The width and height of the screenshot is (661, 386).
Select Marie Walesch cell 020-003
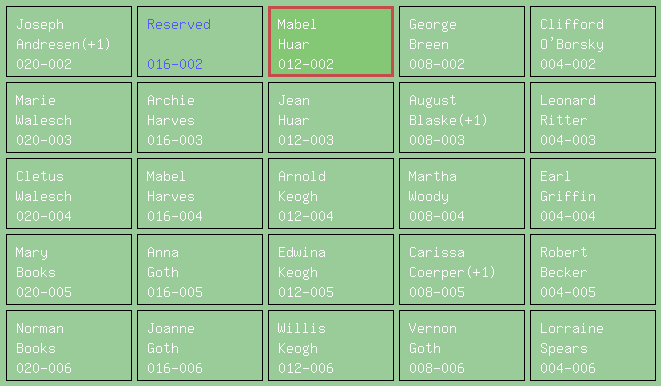69,118
